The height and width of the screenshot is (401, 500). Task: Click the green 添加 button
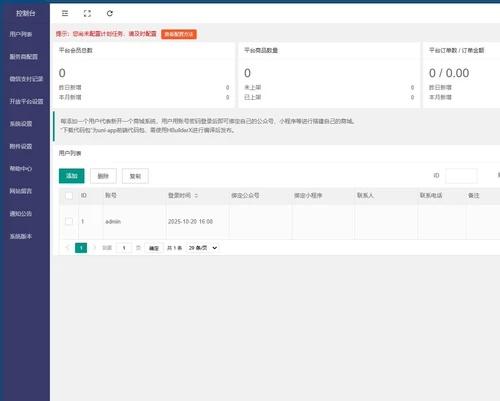(x=72, y=176)
